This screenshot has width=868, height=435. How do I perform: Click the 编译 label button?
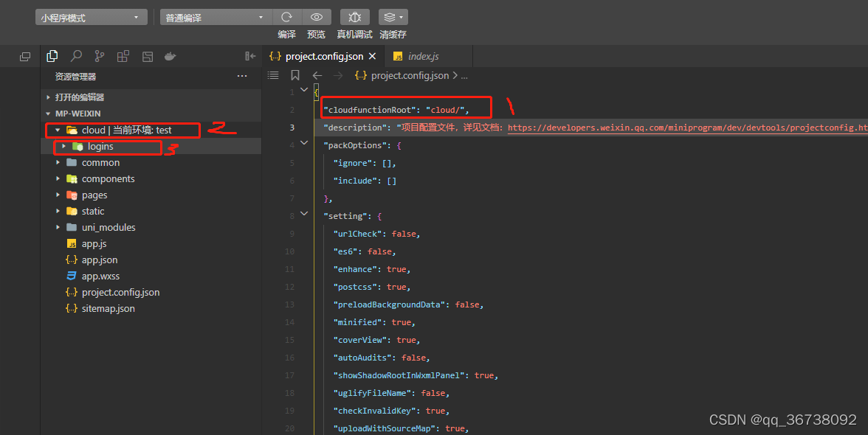tap(286, 34)
